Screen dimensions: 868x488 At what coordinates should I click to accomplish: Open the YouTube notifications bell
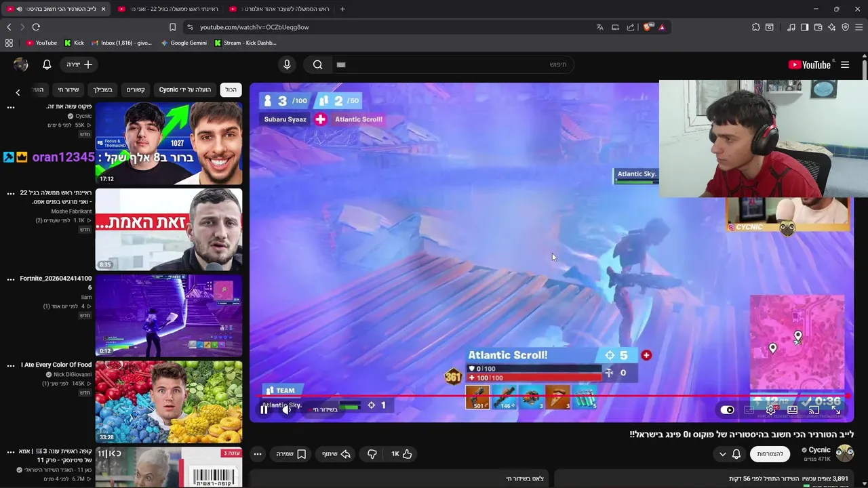[x=47, y=64]
